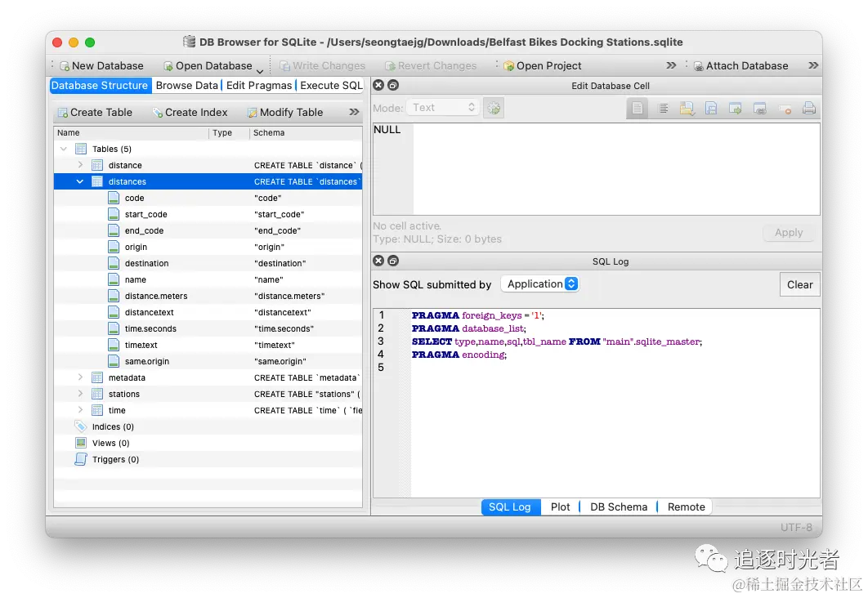This screenshot has width=868, height=598.
Task: Close the SQL Log panel
Action: (x=378, y=261)
